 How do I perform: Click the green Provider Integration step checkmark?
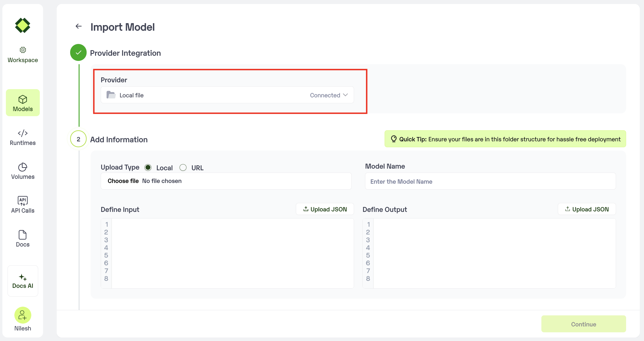(78, 52)
